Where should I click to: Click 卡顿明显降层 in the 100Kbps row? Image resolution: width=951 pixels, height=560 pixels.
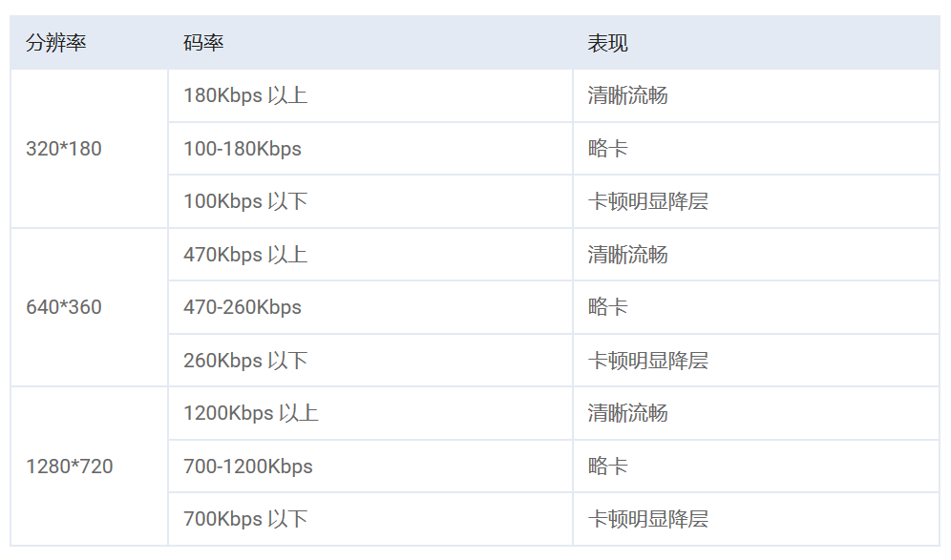647,201
